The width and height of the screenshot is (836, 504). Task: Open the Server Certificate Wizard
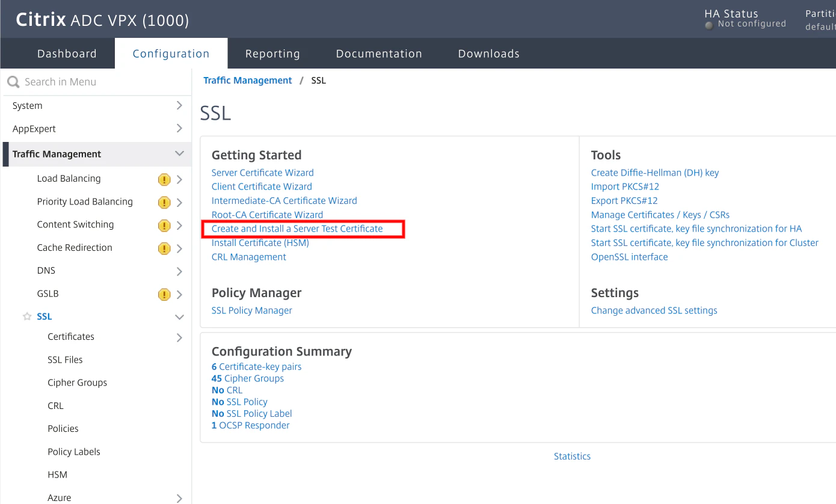[x=262, y=173]
